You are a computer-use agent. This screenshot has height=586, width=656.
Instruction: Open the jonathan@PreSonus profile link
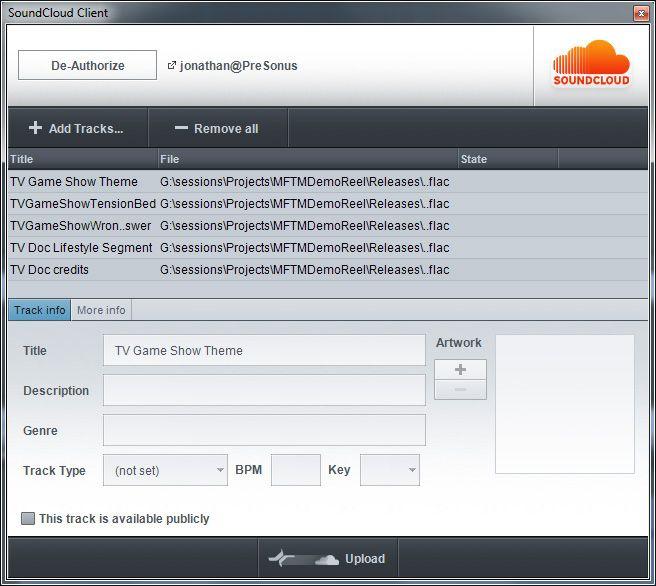click(x=238, y=66)
